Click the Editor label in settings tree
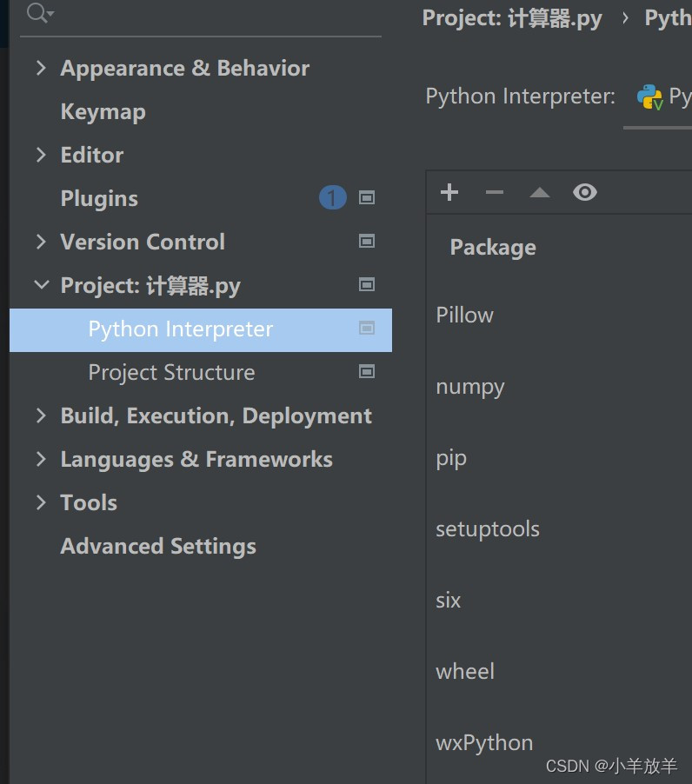The width and height of the screenshot is (692, 784). click(x=92, y=155)
